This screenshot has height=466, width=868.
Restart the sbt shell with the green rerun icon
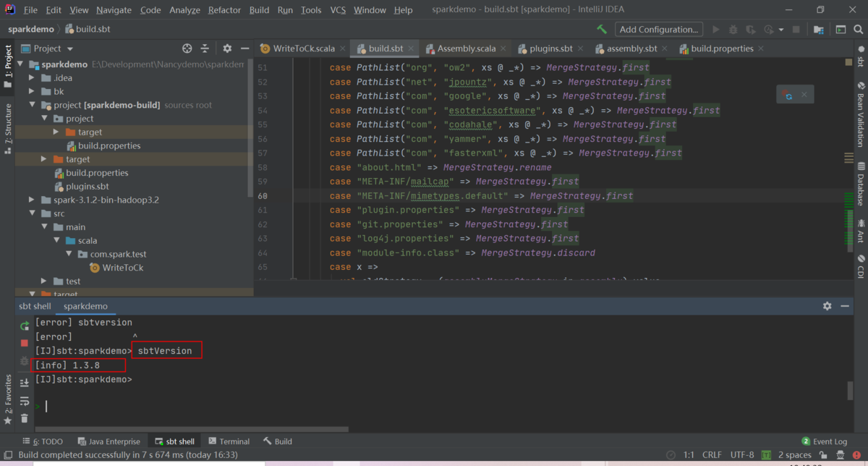pos(24,326)
